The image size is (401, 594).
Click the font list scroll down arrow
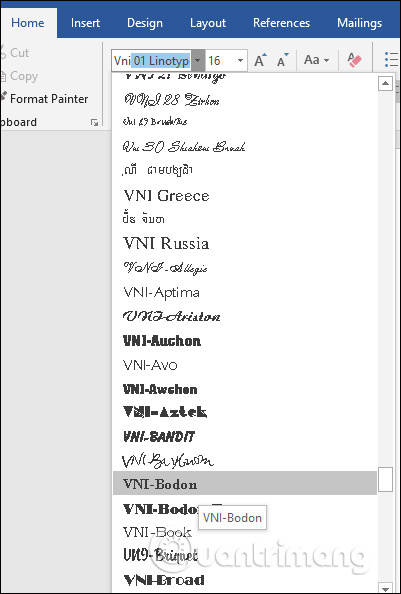pyautogui.click(x=385, y=588)
